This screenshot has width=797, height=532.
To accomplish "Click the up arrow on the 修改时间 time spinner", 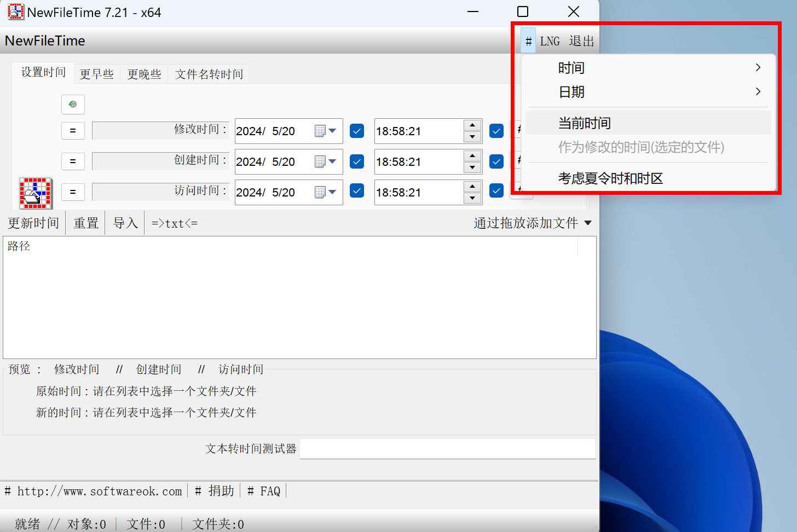I will pyautogui.click(x=472, y=126).
